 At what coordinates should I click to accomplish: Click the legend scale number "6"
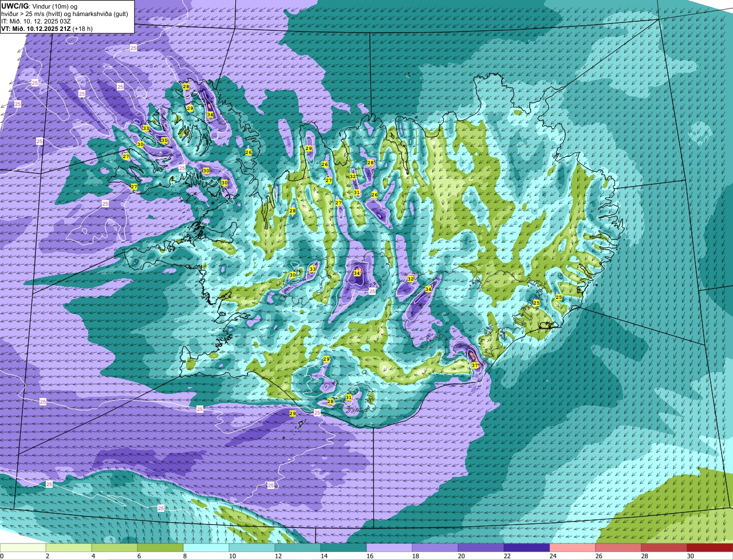[139, 556]
